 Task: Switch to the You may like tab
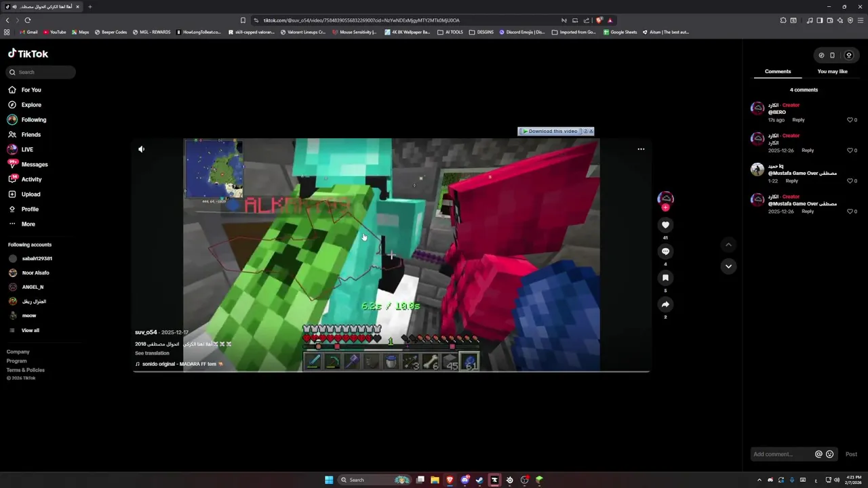click(x=832, y=72)
